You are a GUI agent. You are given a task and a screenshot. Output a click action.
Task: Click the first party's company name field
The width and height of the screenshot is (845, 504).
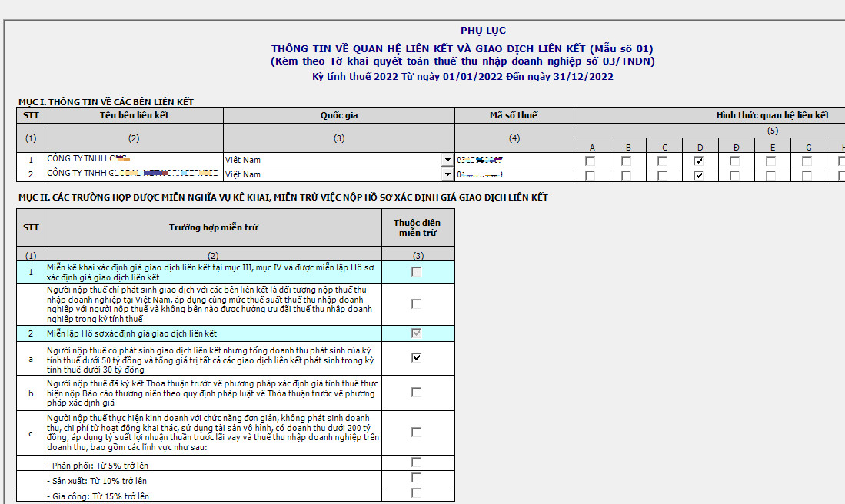pos(134,160)
